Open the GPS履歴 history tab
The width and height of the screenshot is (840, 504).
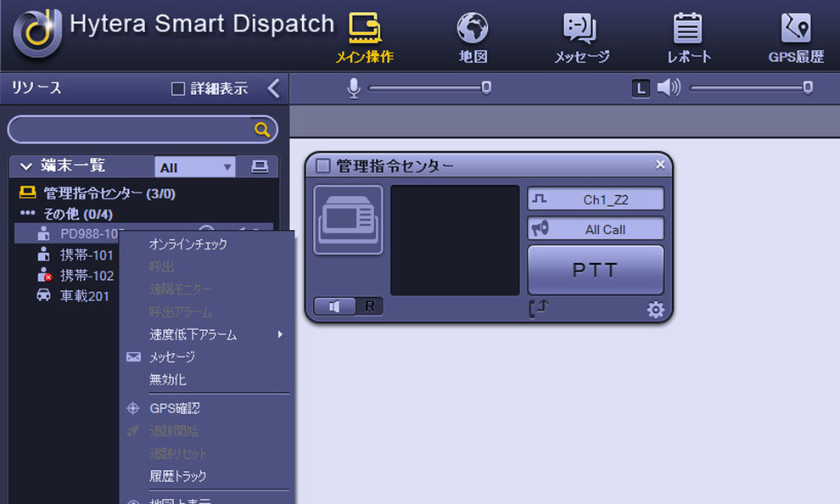[796, 37]
